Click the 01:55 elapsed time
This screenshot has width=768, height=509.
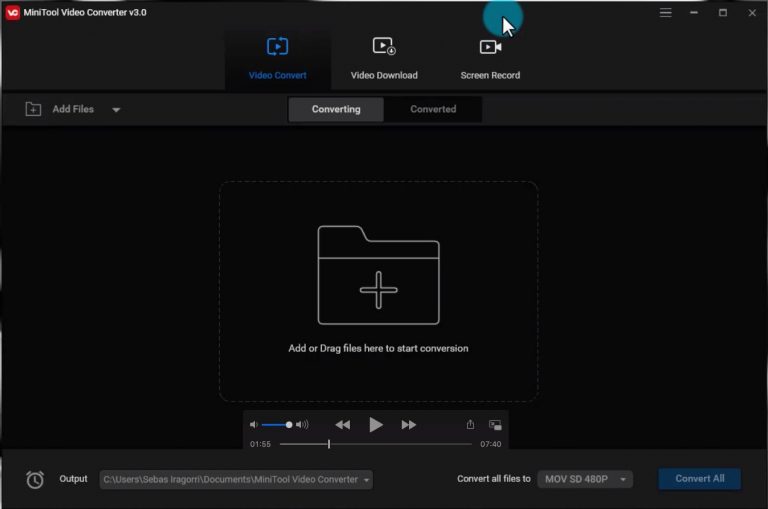pos(260,444)
